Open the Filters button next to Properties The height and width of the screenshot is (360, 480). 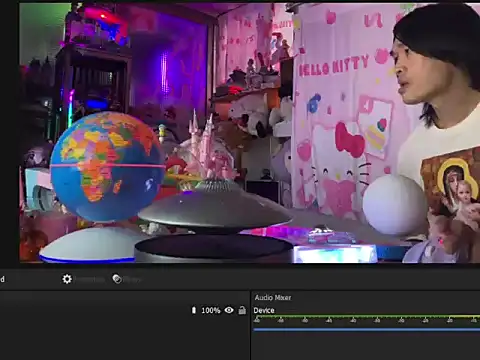(x=127, y=279)
